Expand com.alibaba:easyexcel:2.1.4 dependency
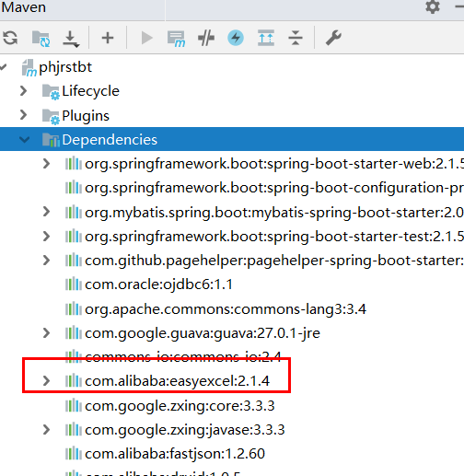The width and height of the screenshot is (464, 476). pyautogui.click(x=46, y=381)
